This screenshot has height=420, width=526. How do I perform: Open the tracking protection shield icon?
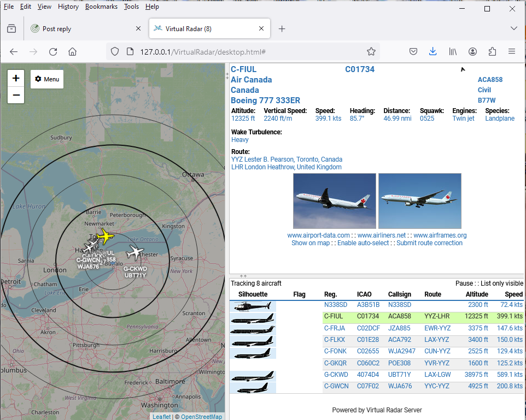[115, 52]
